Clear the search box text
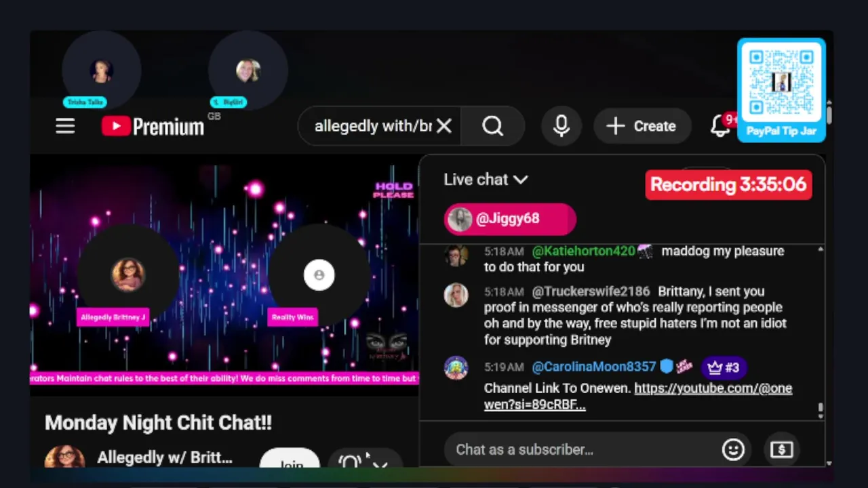868x488 pixels. coord(443,126)
